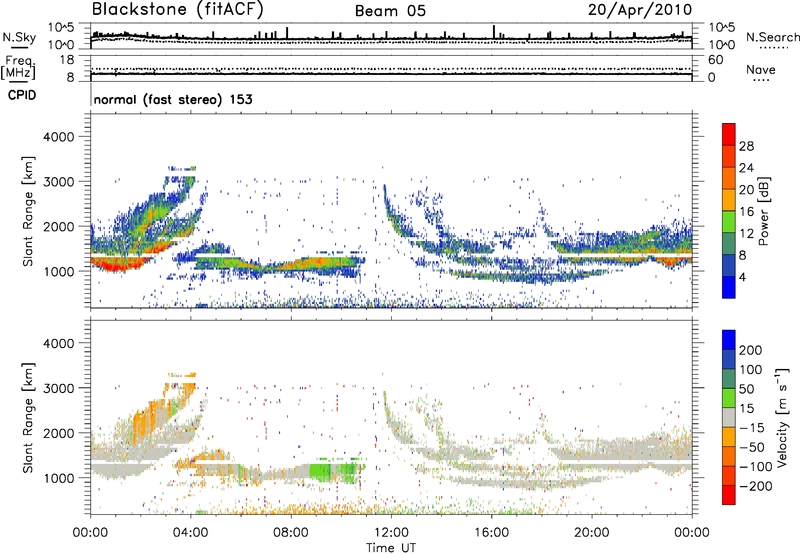Click the 'Power [dB]' colorbar label
This screenshot has width=800, height=554.
[x=763, y=211]
